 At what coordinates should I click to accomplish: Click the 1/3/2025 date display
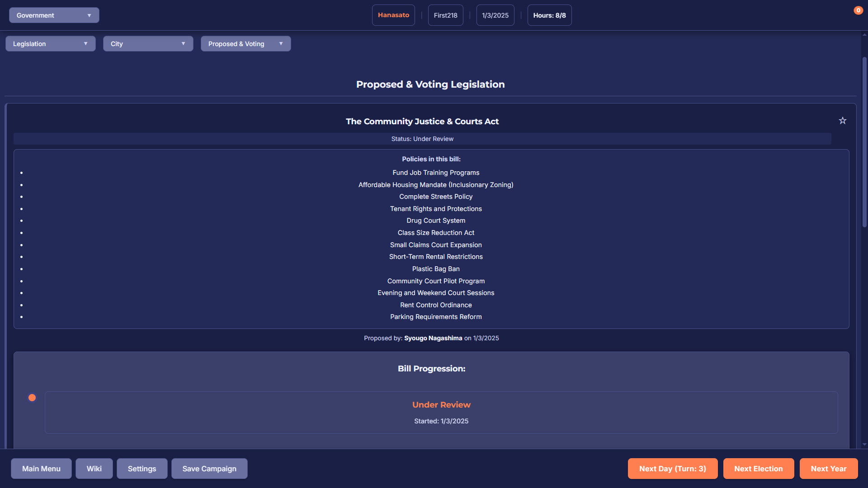point(495,15)
